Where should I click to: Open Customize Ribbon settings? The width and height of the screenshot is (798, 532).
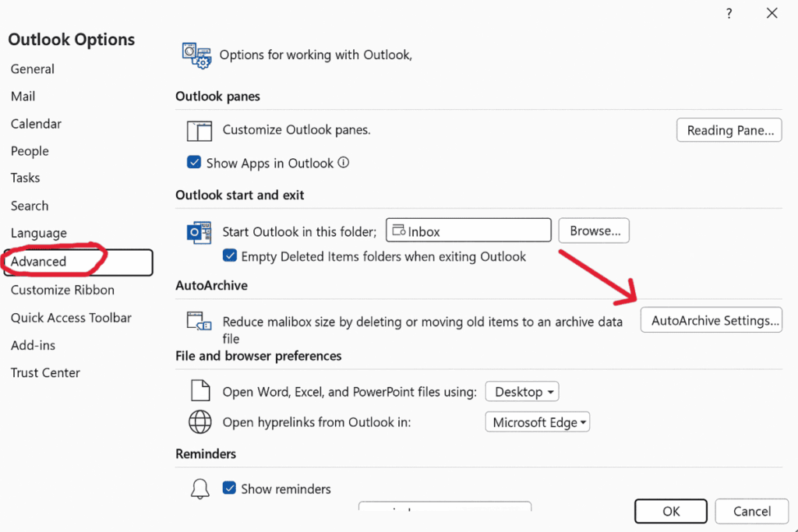tap(62, 290)
